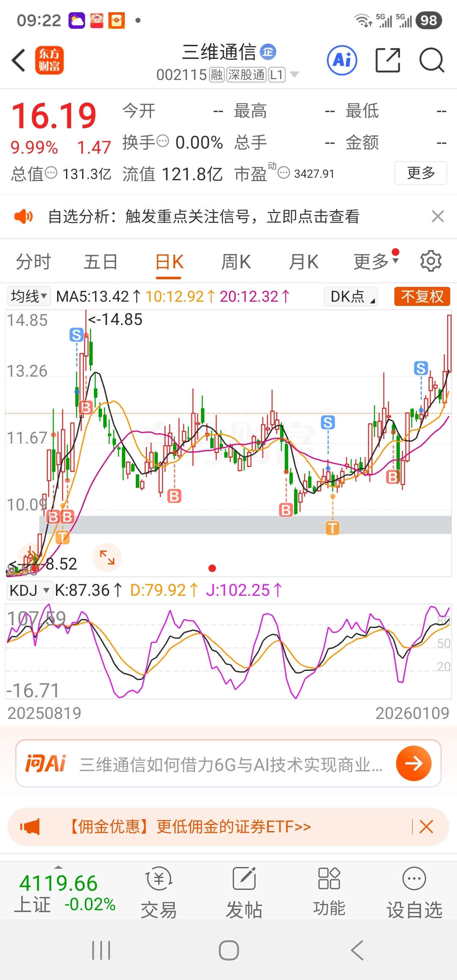Viewport: 457px width, 980px height.
Task: Expand the stock switch dropdown arrow
Action: 295,75
